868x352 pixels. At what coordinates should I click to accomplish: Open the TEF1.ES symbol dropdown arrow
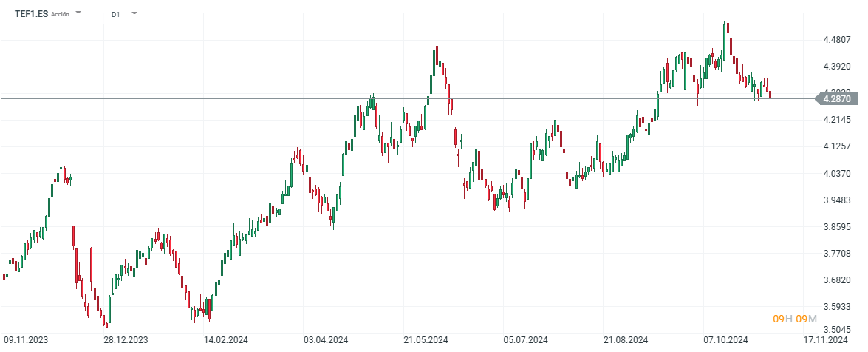tap(79, 13)
